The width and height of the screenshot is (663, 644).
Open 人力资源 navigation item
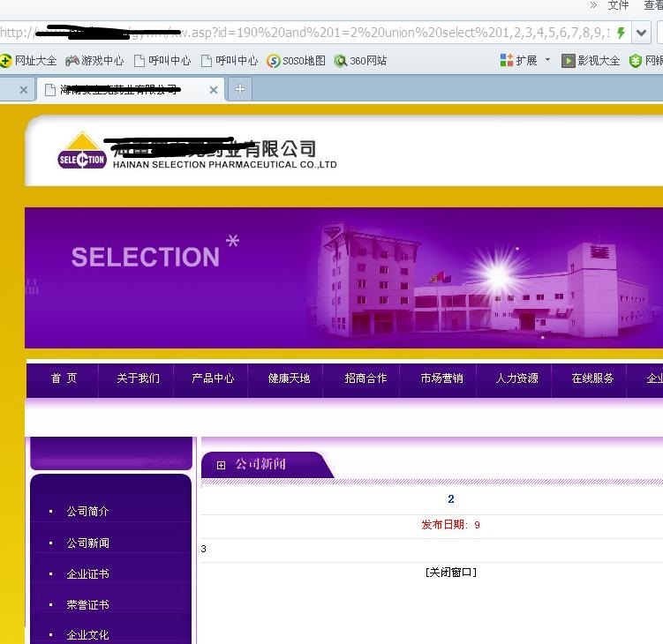(x=516, y=378)
